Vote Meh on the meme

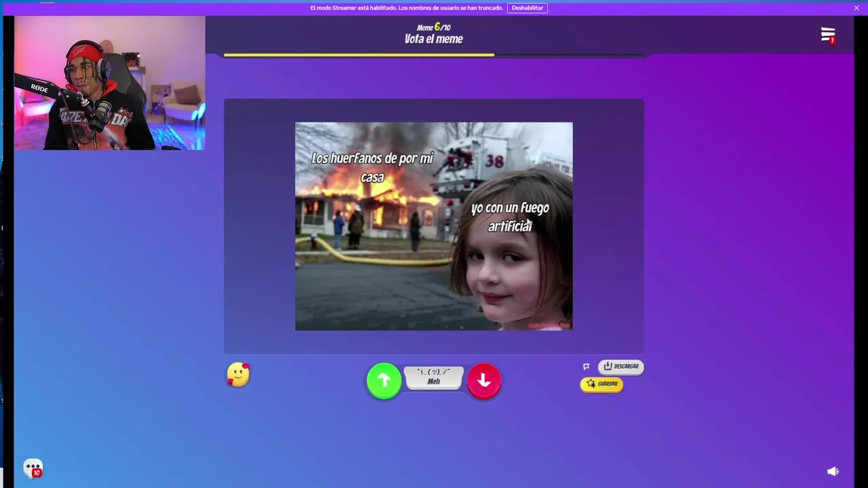(434, 378)
